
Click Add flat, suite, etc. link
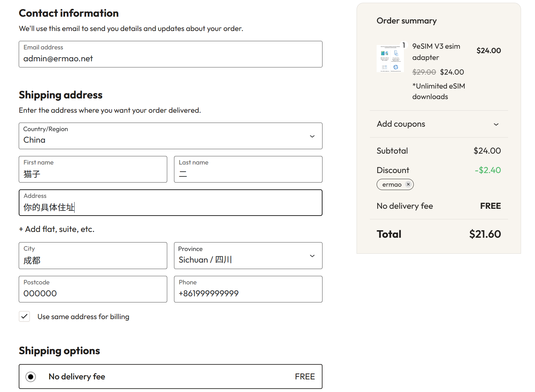[x=57, y=229]
